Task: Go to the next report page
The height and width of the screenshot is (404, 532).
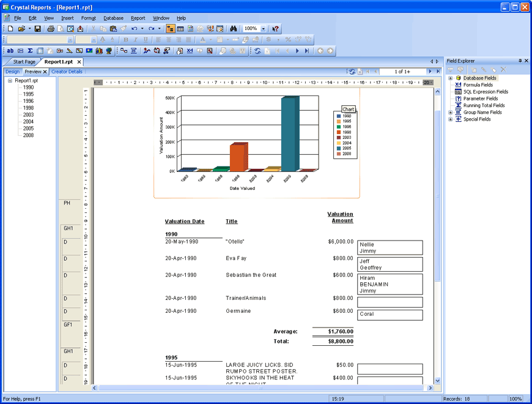Action: click(430, 72)
